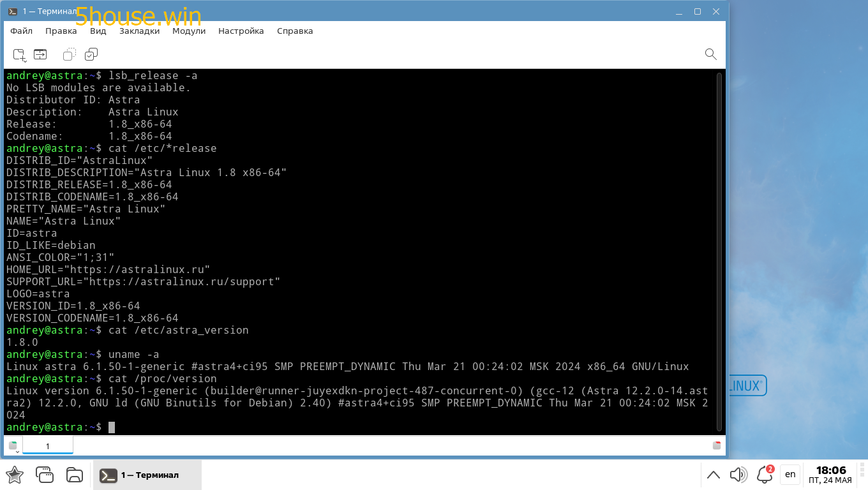Open the Файл menu
Image resolution: width=868 pixels, height=490 pixels.
(x=21, y=31)
